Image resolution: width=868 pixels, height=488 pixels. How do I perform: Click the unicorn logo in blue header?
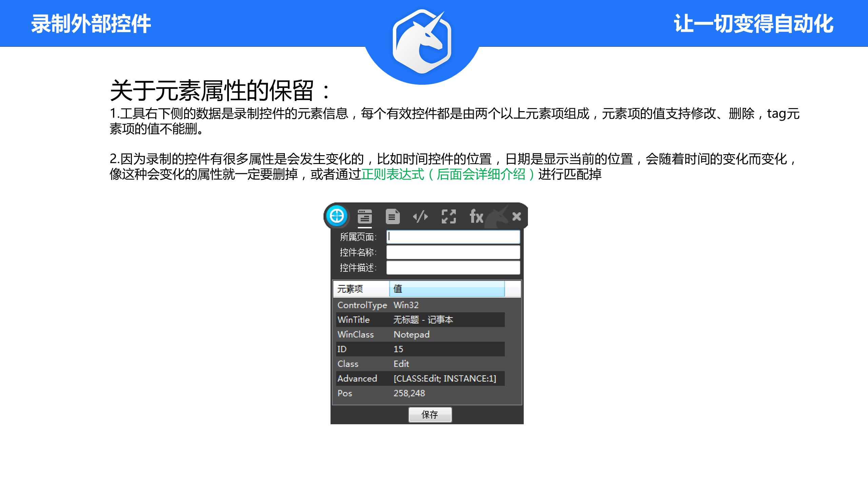(422, 41)
